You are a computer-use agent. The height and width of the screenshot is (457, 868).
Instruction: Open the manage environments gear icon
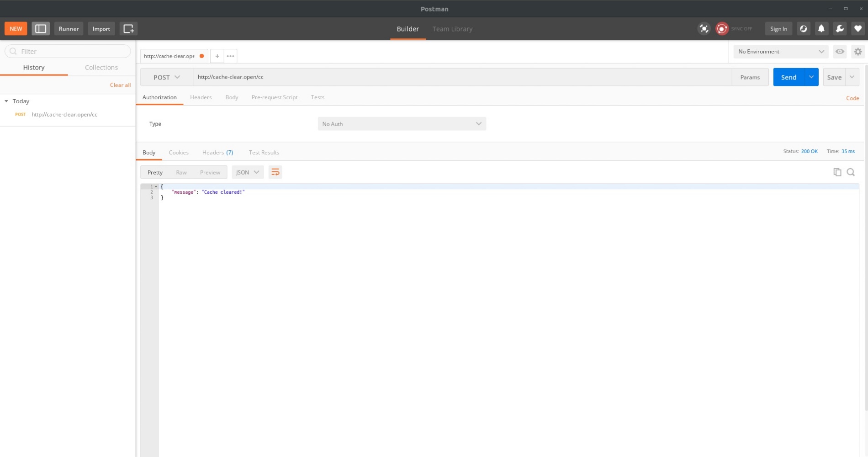[x=857, y=52]
